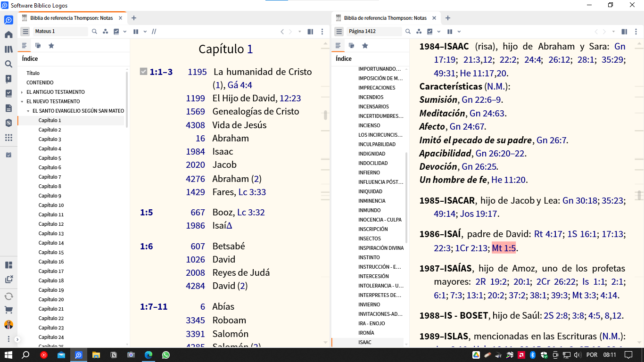644x362 pixels.
Task: Select the Índice contents tab in left panel
Action: [x=25, y=46]
